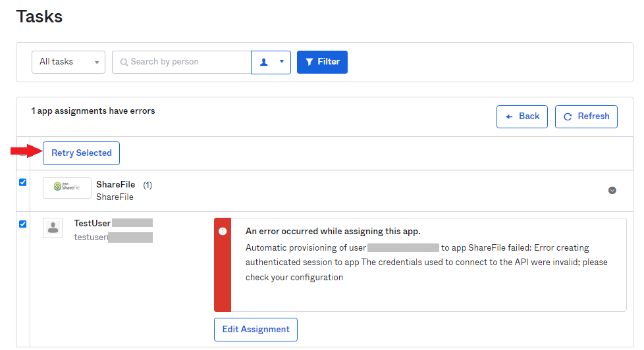
Task: Click the person icon beside the search field
Action: (x=264, y=62)
